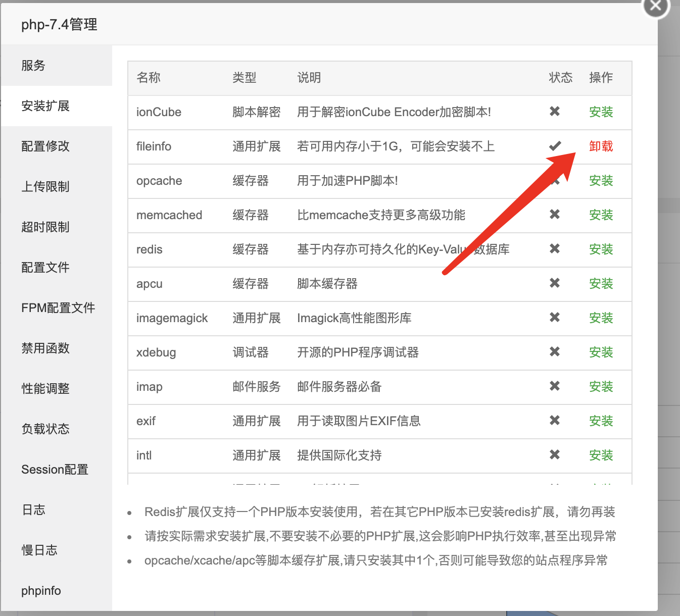Click imagemagick not-installed X icon
Image resolution: width=680 pixels, height=616 pixels.
(x=555, y=317)
